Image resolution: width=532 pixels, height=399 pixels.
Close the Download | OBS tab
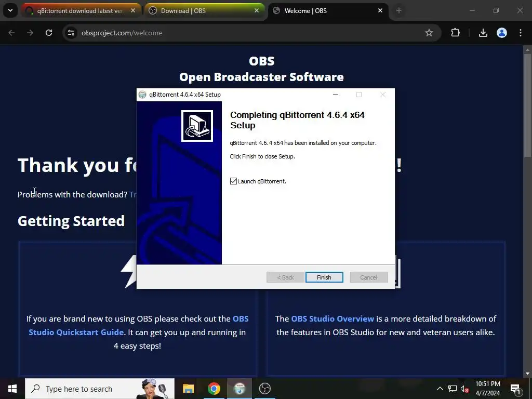[x=257, y=10]
